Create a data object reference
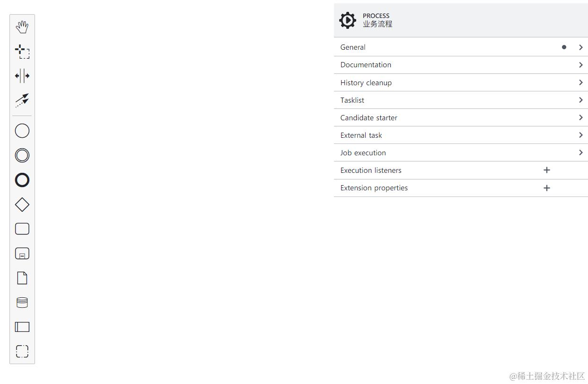This screenshot has width=588, height=384. click(x=22, y=278)
